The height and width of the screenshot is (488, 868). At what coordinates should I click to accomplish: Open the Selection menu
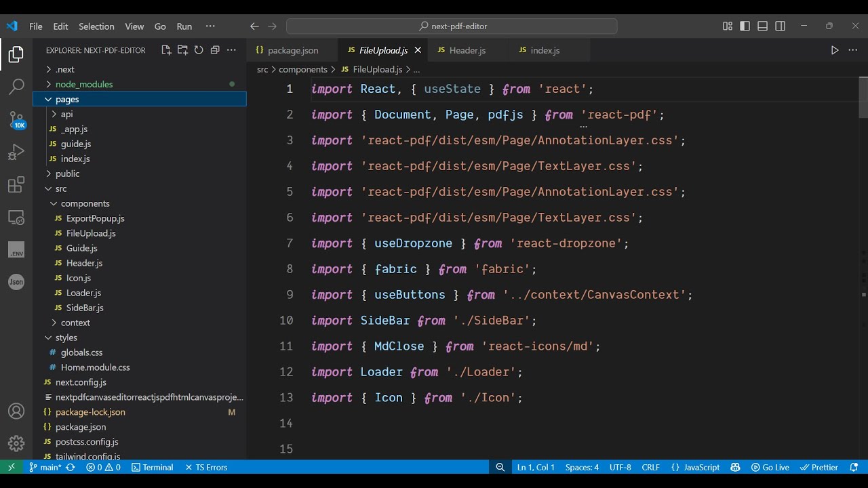96,26
